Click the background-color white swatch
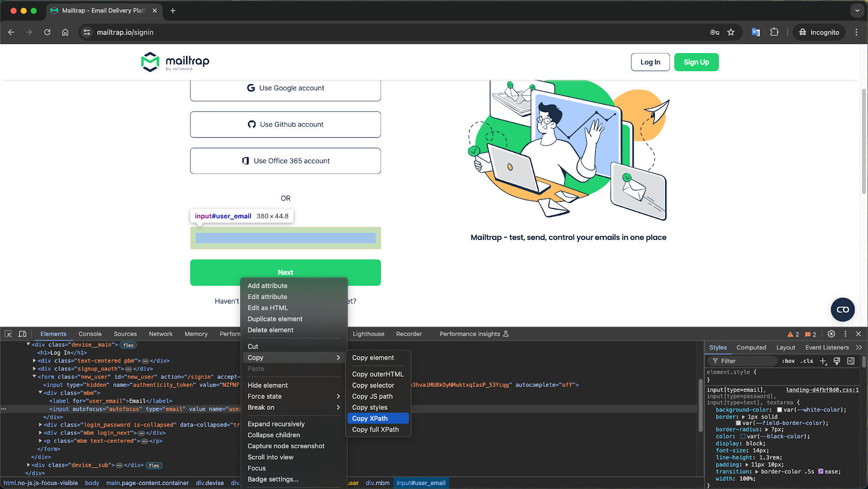Viewport: 868px width, 489px height. pos(780,410)
